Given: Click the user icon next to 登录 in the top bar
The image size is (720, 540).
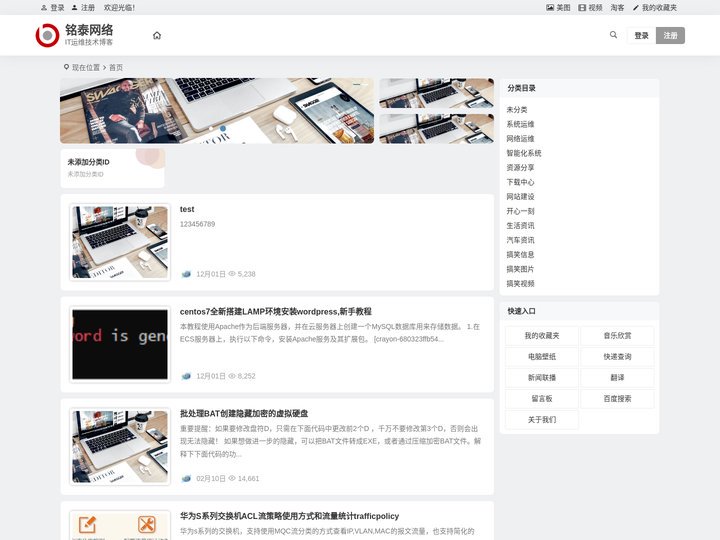Looking at the screenshot, I should 44,7.
